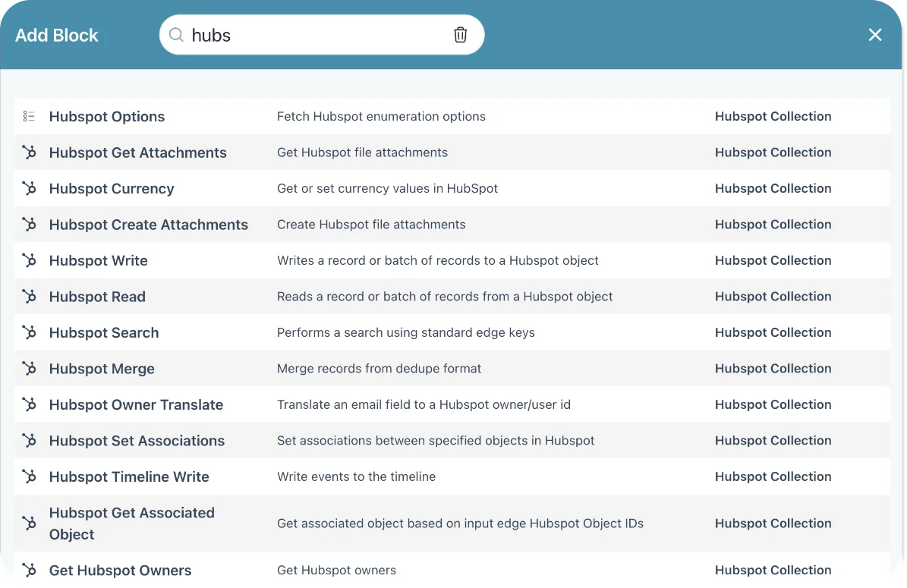Select the Hubspot Read block

pyautogui.click(x=97, y=297)
